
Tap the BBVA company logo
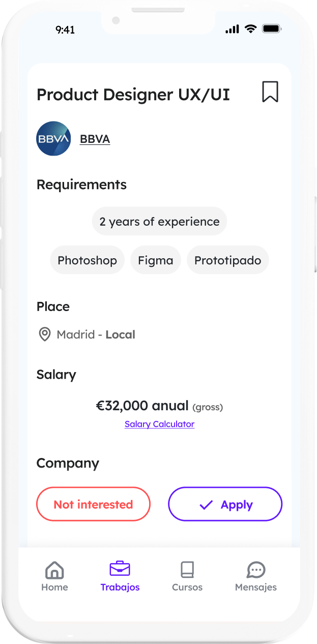point(54,138)
